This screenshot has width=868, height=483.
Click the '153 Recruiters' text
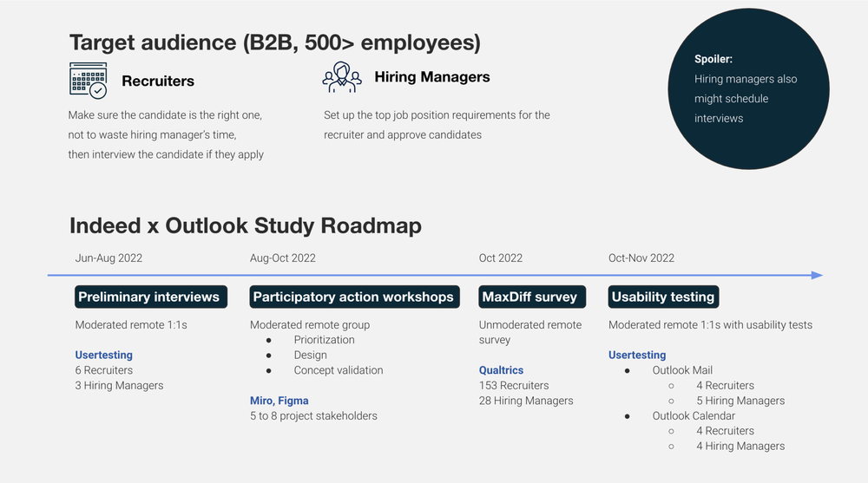(514, 385)
